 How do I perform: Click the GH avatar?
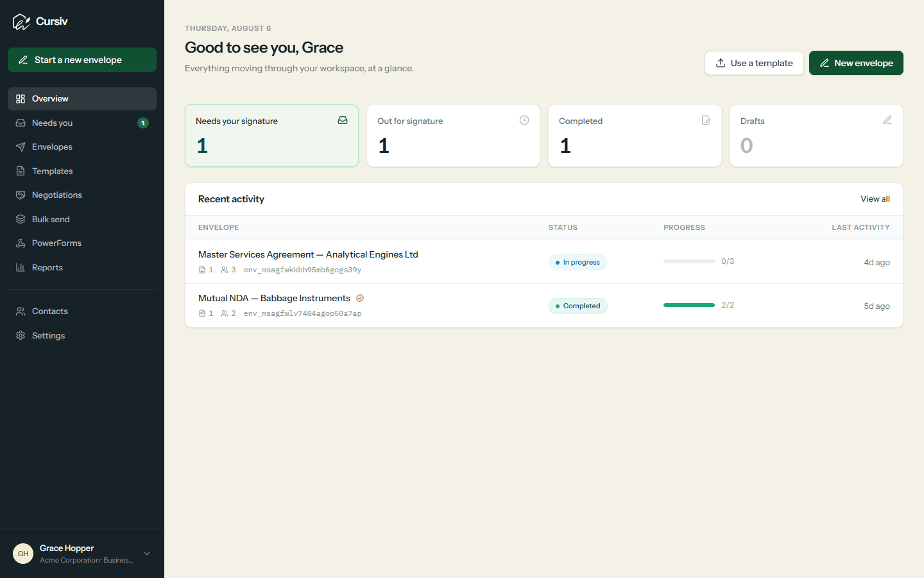(23, 554)
